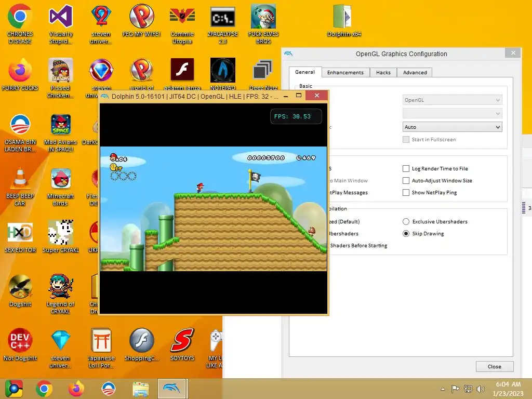Image resolution: width=532 pixels, height=399 pixels.
Task: Select the Commie Utopia desktop icon
Action: click(182, 24)
